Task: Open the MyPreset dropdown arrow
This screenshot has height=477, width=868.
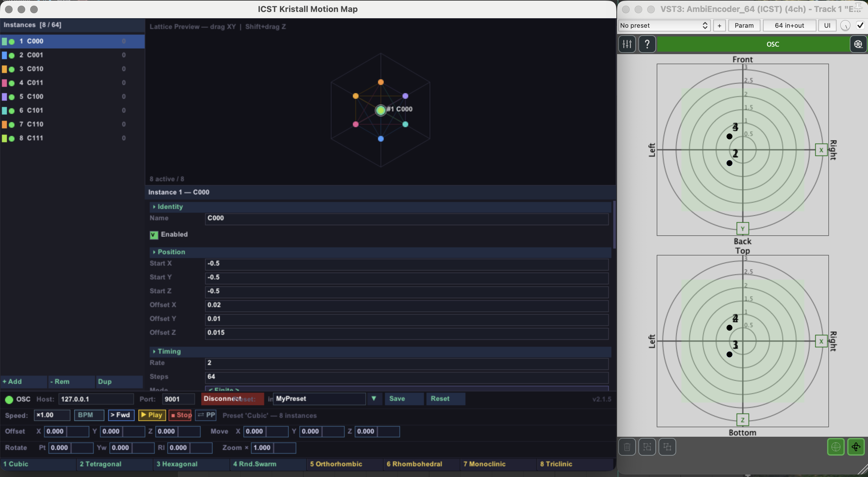Action: [x=374, y=399]
